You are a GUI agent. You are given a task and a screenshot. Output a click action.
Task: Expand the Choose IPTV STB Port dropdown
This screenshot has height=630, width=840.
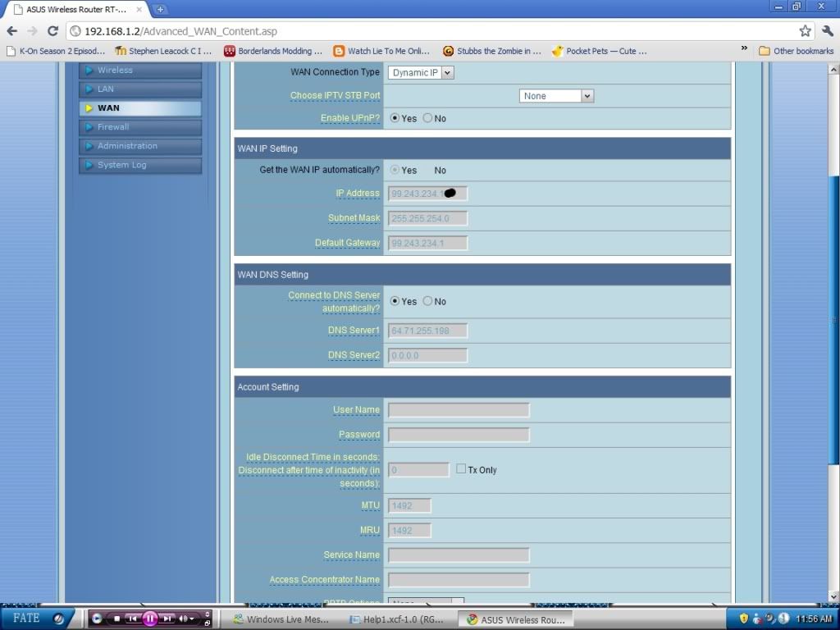click(556, 96)
